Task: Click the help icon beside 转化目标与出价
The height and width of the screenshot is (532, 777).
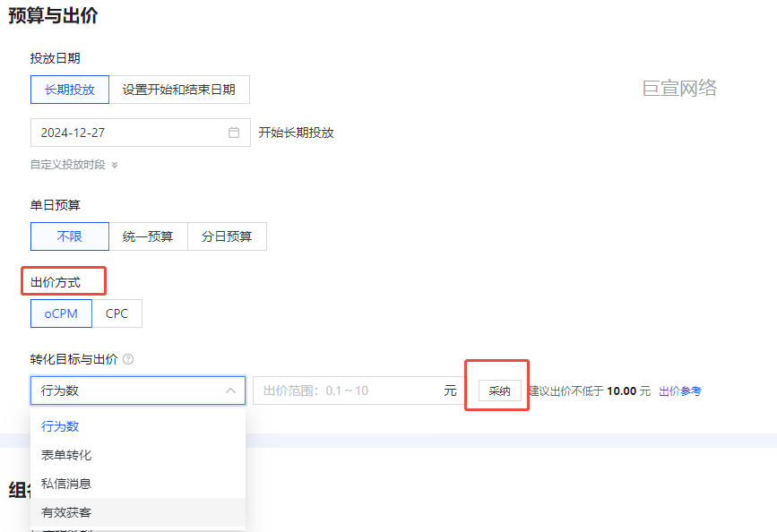Action: coord(128,359)
